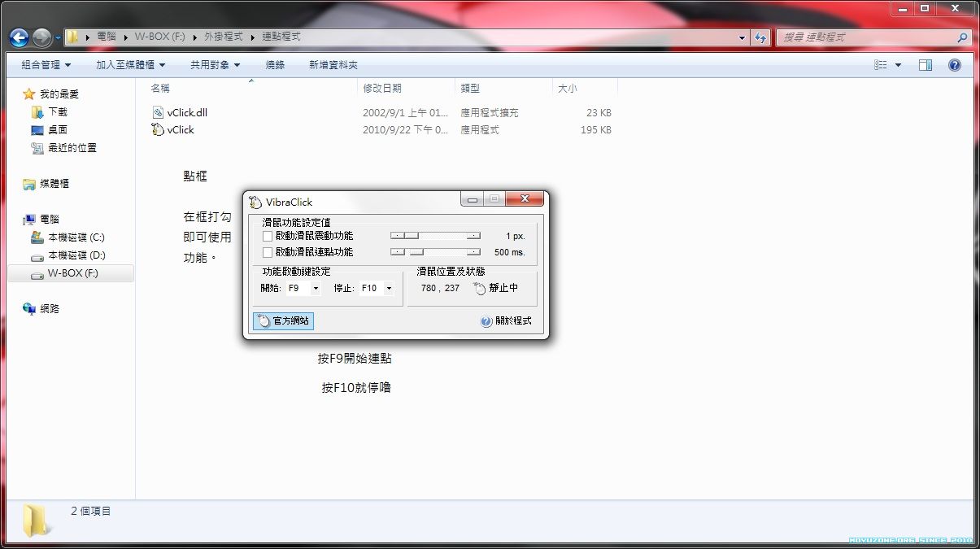Toggle the preview pane icon
This screenshot has height=549, width=980.
pos(925,65)
